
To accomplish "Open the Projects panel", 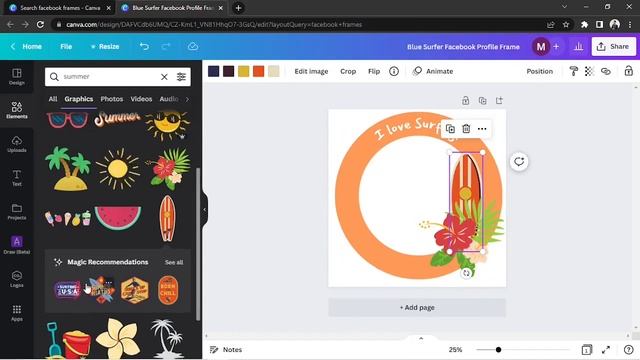I will (x=17, y=212).
